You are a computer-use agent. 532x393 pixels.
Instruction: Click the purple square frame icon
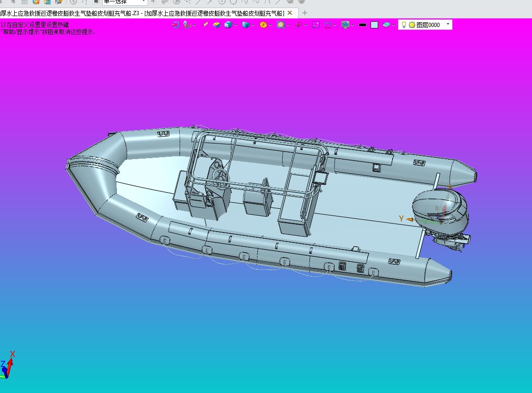[316, 25]
